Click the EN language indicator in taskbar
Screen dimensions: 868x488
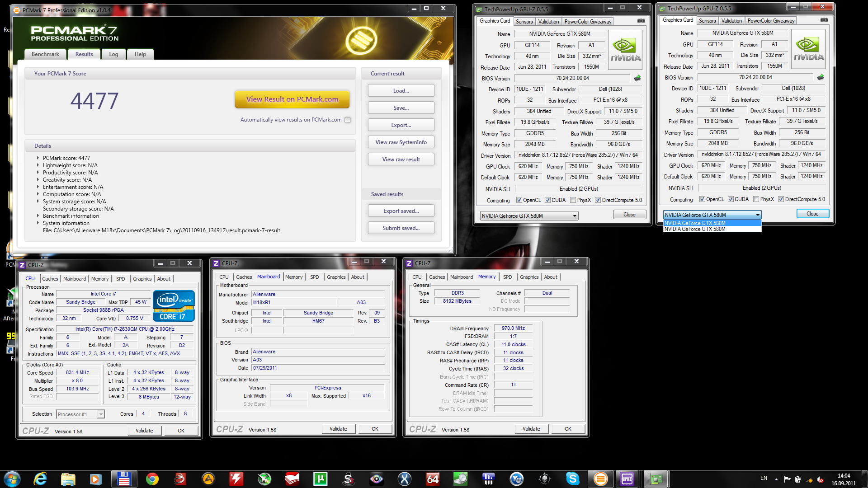(764, 478)
